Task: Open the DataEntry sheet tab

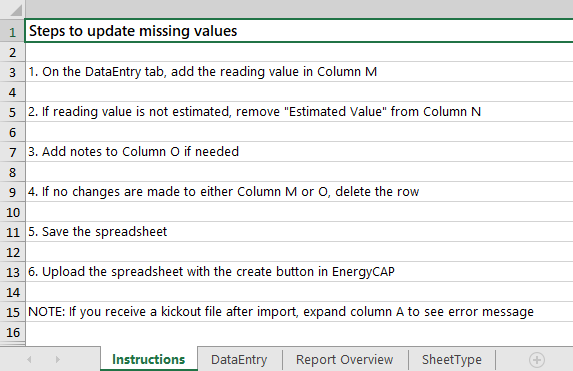Action: point(239,360)
